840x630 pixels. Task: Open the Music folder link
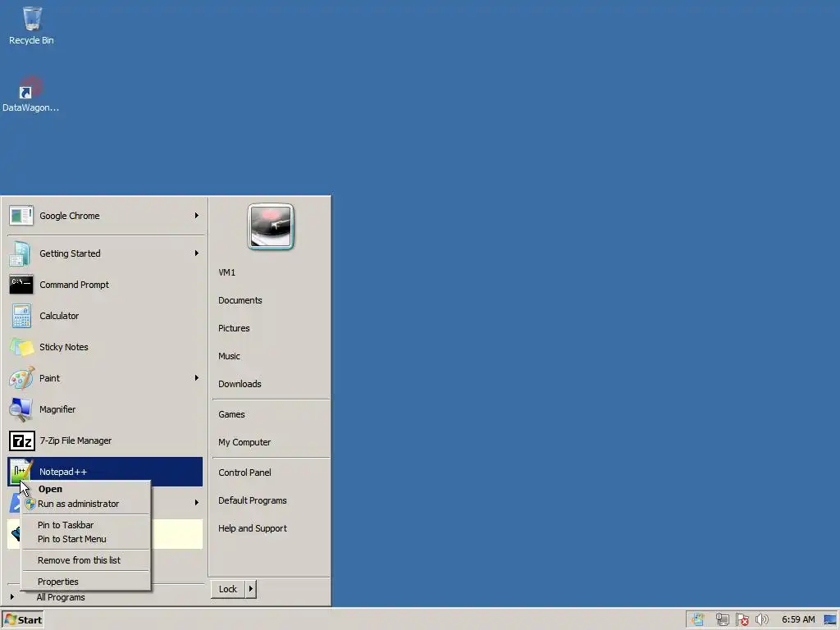pyautogui.click(x=229, y=356)
